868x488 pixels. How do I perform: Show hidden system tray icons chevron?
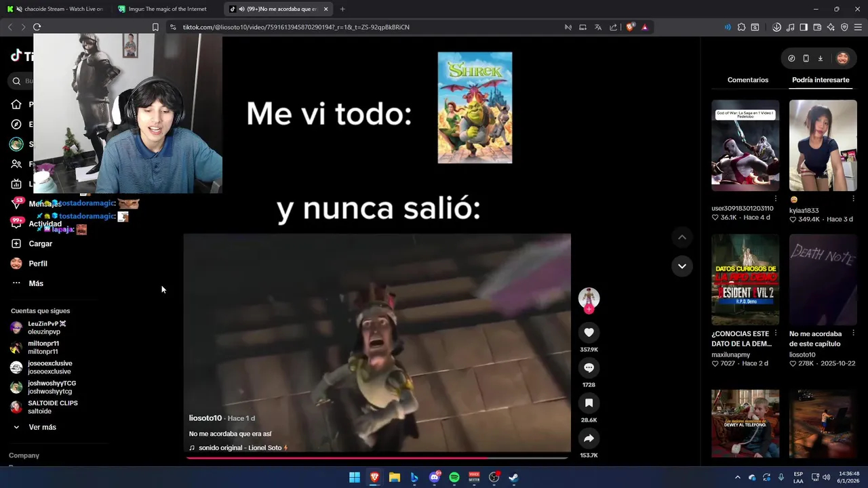click(738, 477)
